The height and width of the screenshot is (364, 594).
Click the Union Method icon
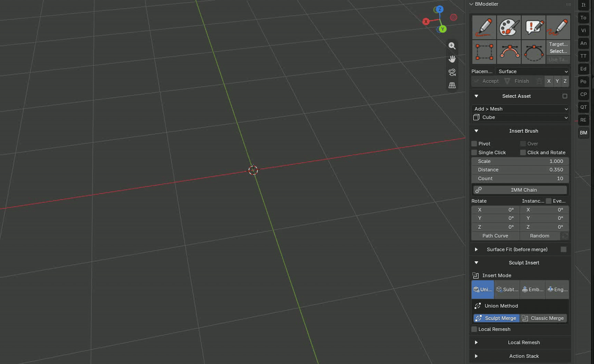tap(478, 306)
